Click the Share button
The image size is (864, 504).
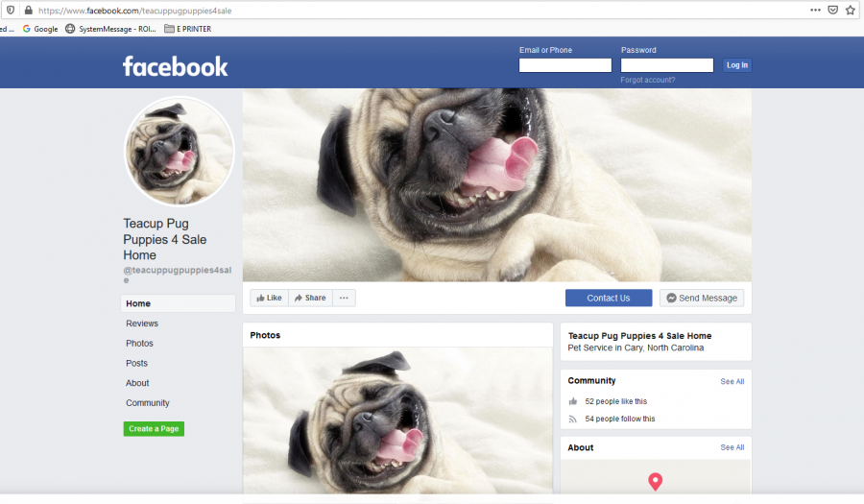coord(310,298)
